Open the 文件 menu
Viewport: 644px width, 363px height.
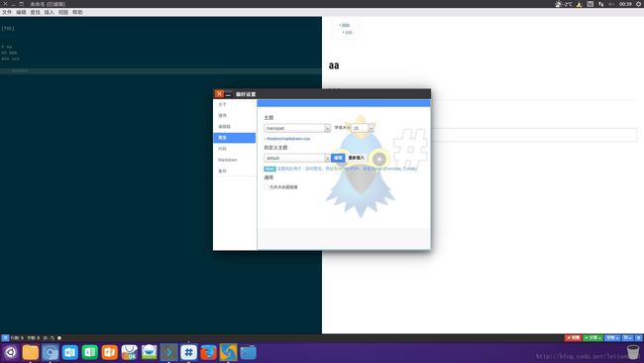(x=7, y=12)
